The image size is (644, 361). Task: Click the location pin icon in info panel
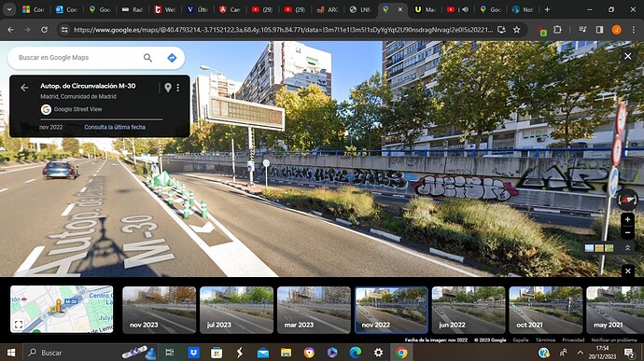pyautogui.click(x=168, y=88)
